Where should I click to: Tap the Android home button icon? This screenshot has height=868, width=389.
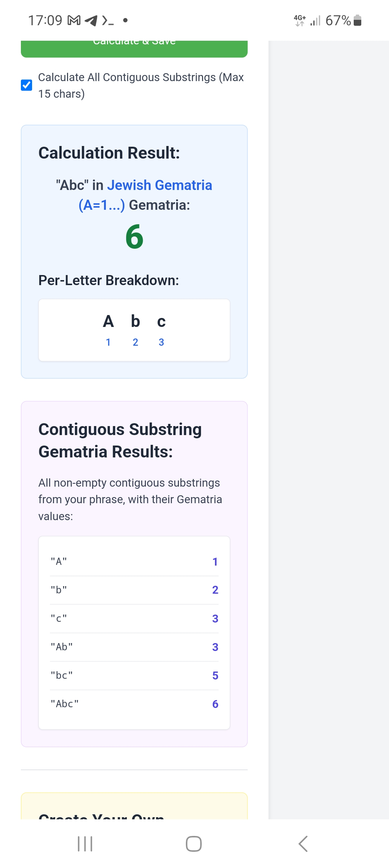(x=194, y=844)
